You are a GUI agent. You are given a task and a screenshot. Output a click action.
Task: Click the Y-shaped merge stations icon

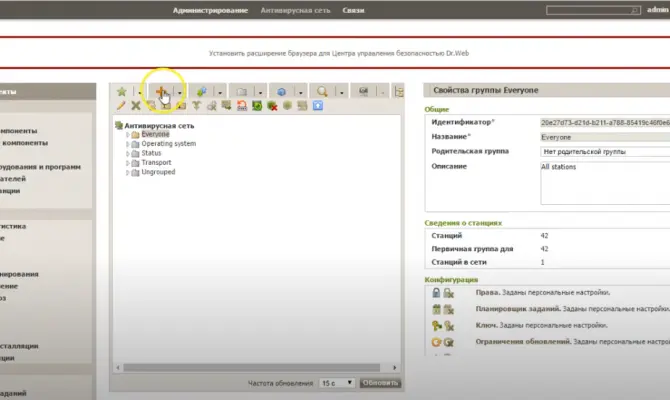[196, 106]
